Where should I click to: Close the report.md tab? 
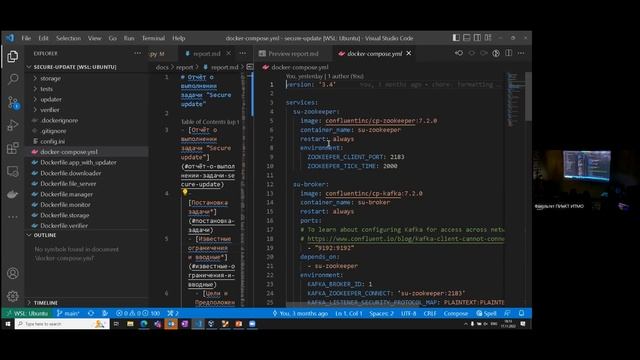tap(229, 53)
